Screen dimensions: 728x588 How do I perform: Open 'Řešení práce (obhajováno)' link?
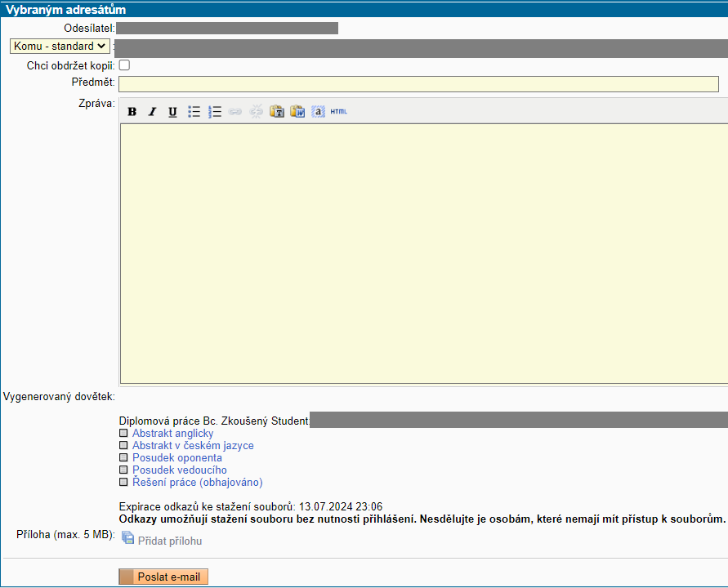pos(197,483)
